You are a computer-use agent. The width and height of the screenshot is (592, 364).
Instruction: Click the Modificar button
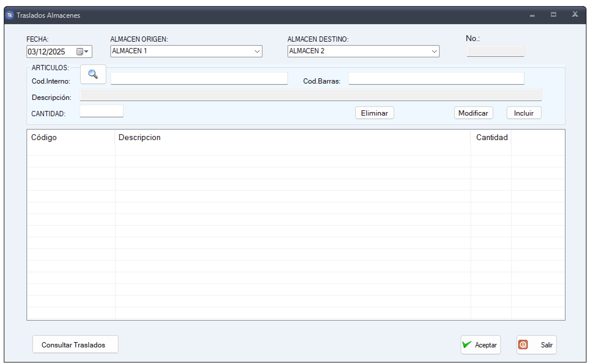(473, 113)
